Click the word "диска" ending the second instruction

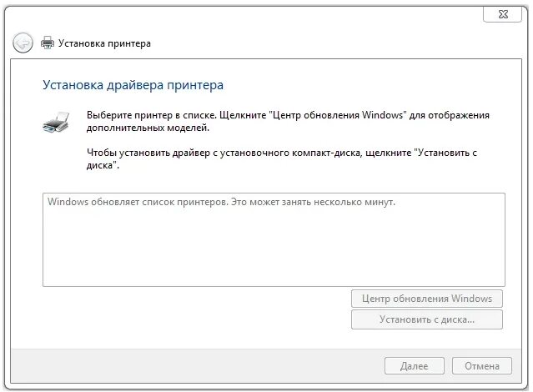[101, 166]
